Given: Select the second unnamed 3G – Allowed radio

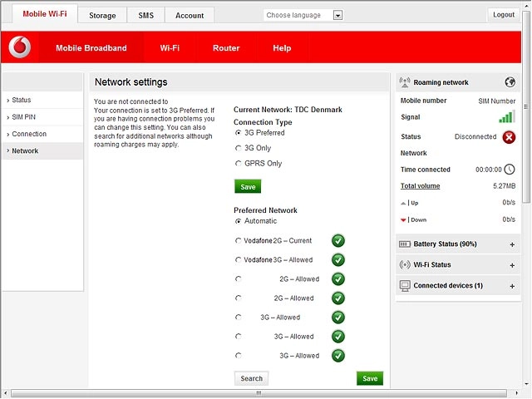Looking at the screenshot, I should coord(239,337).
